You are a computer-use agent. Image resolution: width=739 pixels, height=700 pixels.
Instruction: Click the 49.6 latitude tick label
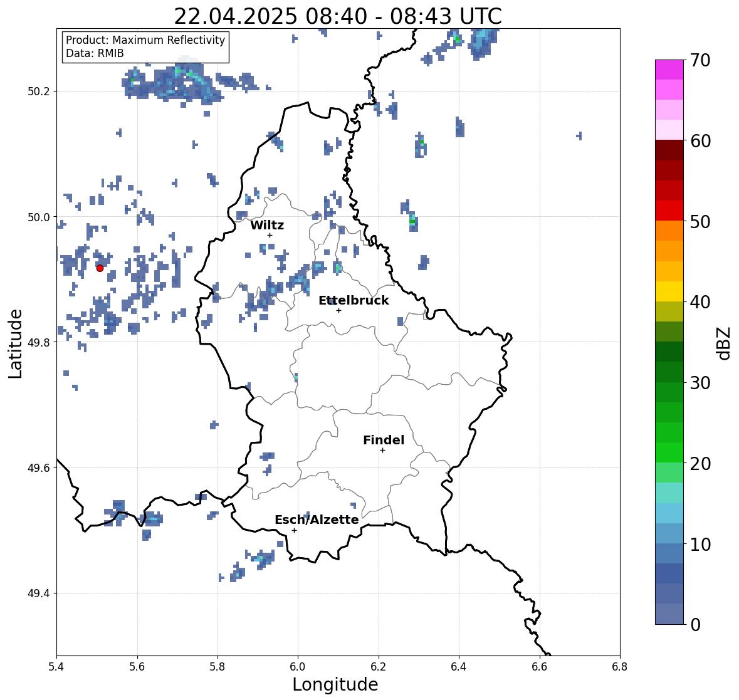[38, 468]
